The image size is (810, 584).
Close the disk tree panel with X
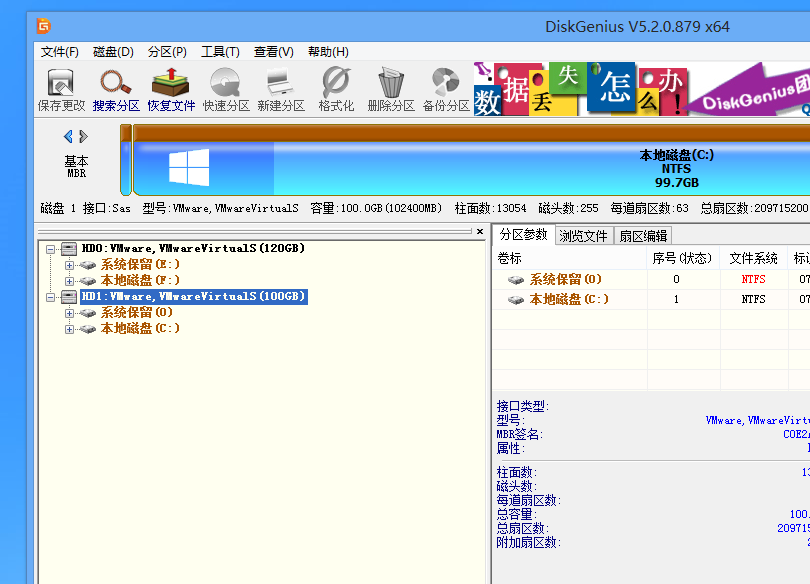point(480,231)
